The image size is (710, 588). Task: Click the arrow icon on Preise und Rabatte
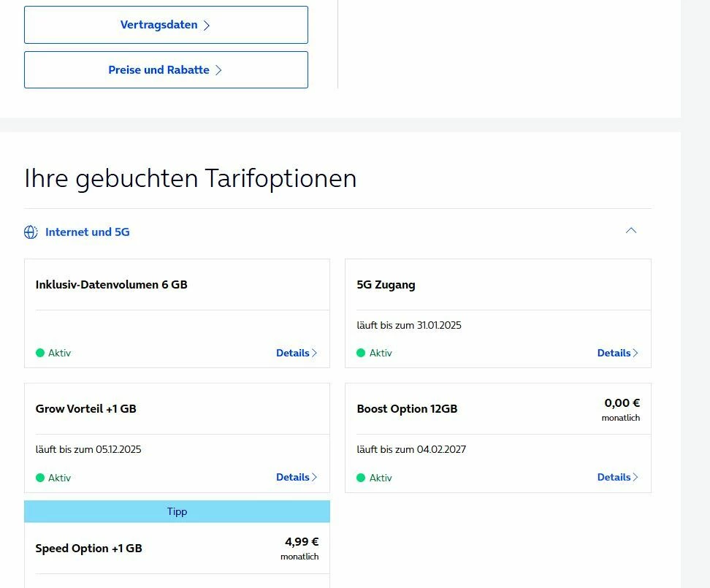point(218,70)
